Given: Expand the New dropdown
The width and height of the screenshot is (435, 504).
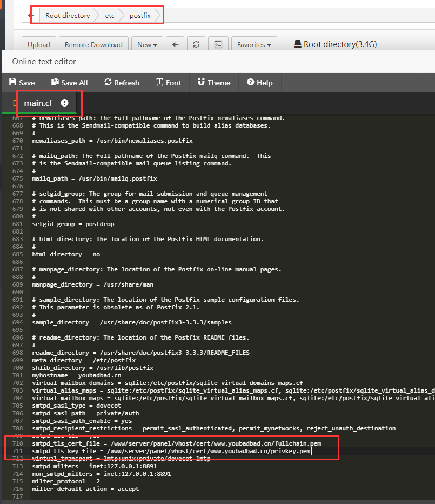Looking at the screenshot, I should (147, 44).
